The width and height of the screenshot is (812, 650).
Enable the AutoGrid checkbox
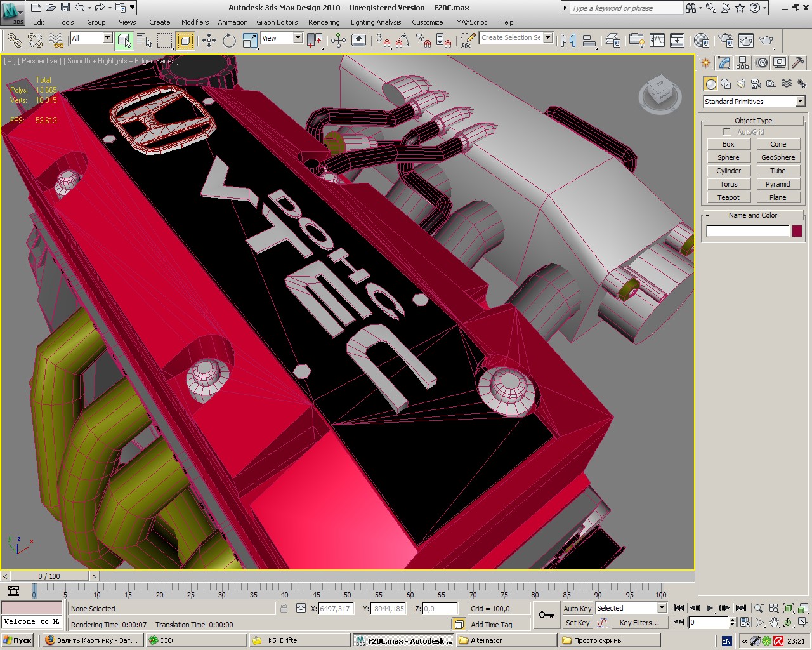tap(727, 132)
